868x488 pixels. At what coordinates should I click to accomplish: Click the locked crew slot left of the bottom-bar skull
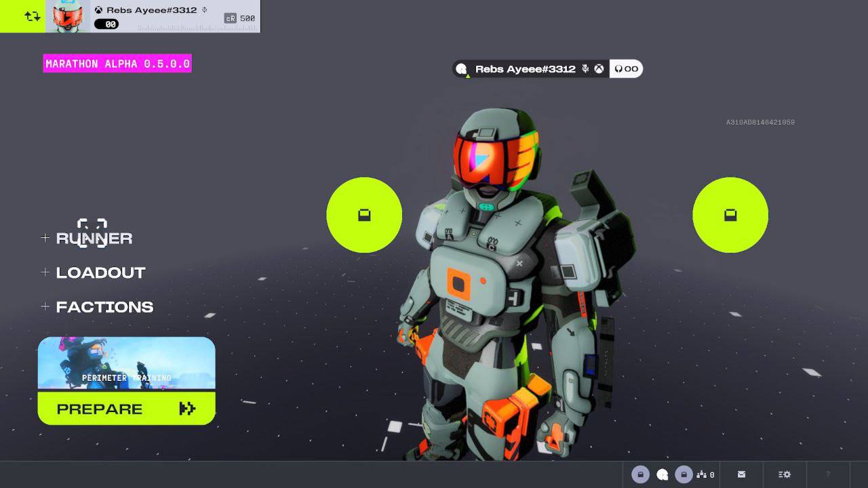[640, 474]
